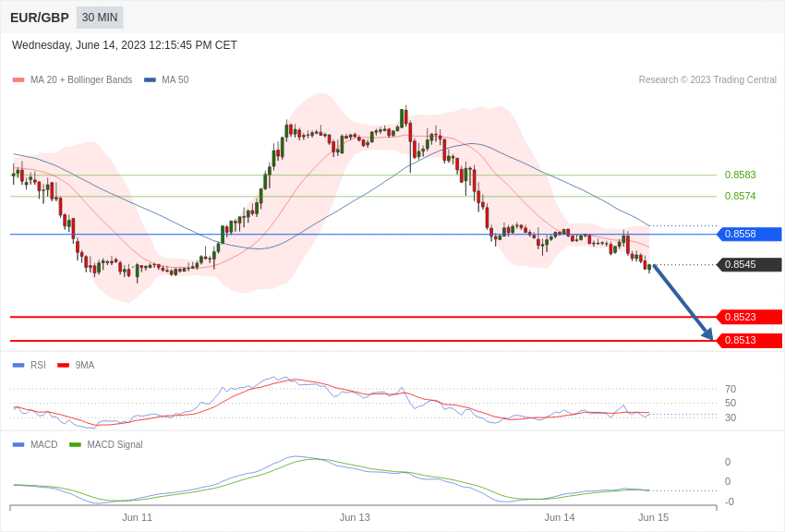Click the blue 0.8558 pivot price tag
Screen dimensions: 785x532
[750, 234]
